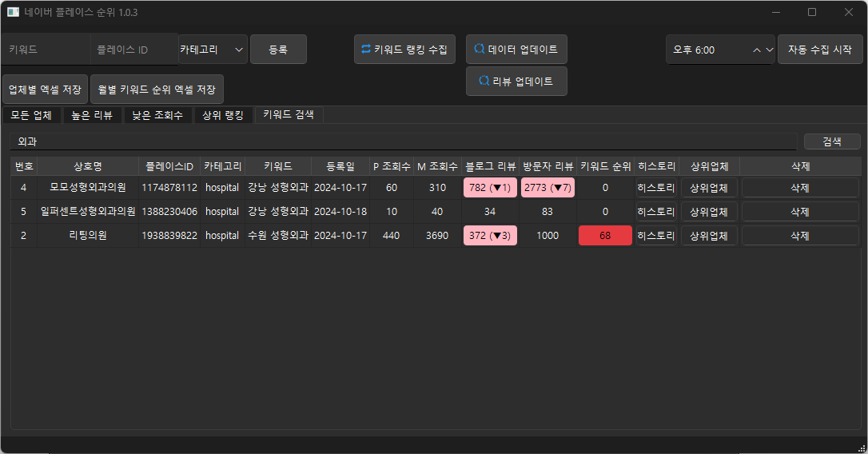Click the 검색 button
The height and width of the screenshot is (454, 868).
pyautogui.click(x=832, y=141)
